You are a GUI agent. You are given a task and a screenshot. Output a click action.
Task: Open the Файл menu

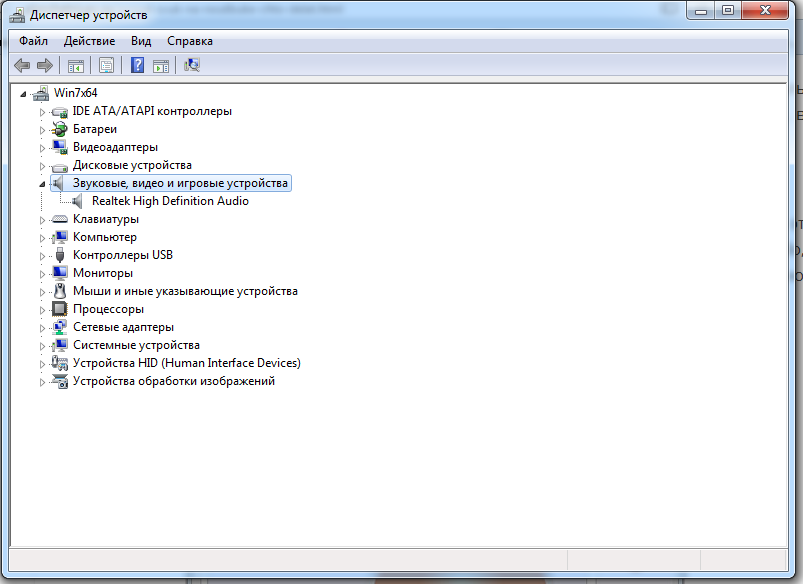pyautogui.click(x=33, y=41)
